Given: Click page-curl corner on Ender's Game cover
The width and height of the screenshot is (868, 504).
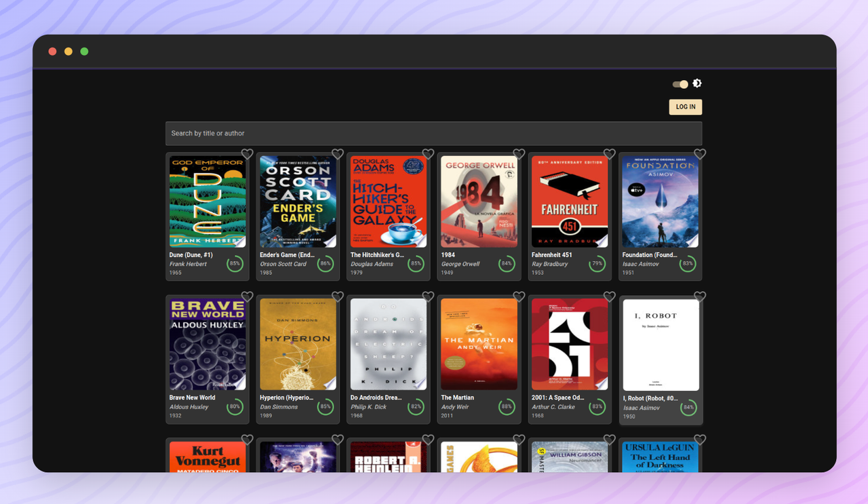Looking at the screenshot, I should (330, 241).
